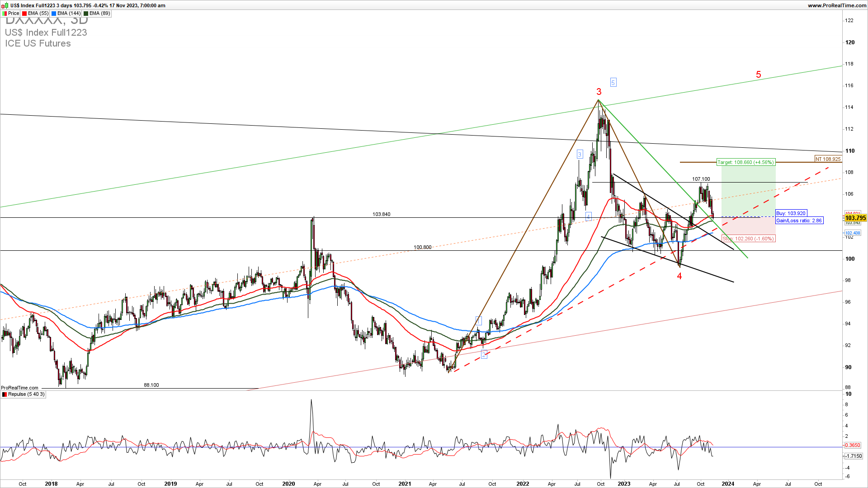Click the 2018 year label on time axis
The height and width of the screenshot is (488, 868).
[51, 484]
